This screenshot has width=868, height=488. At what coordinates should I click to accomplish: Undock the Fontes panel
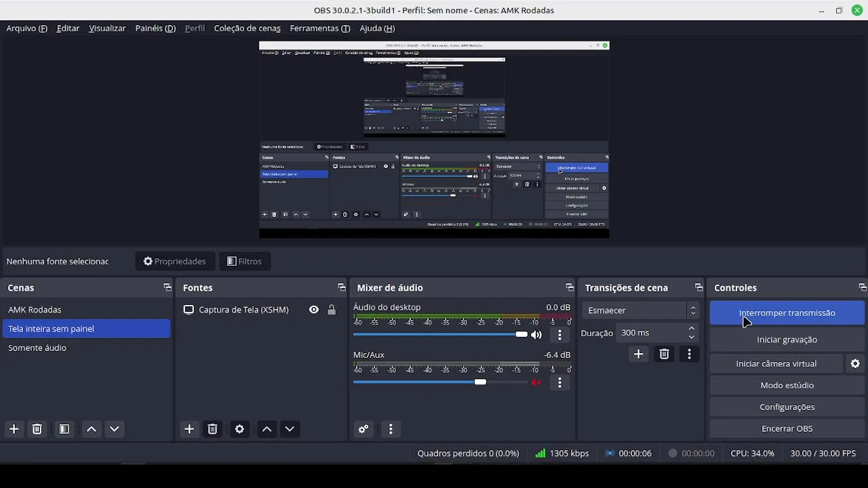(x=341, y=287)
